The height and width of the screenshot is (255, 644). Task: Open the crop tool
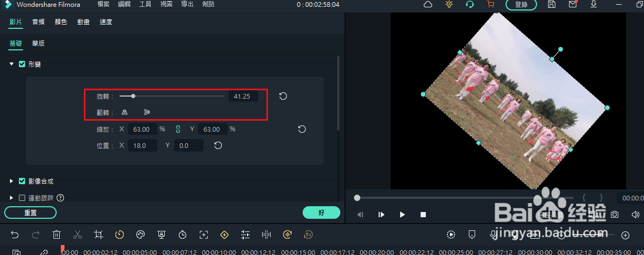[99, 235]
